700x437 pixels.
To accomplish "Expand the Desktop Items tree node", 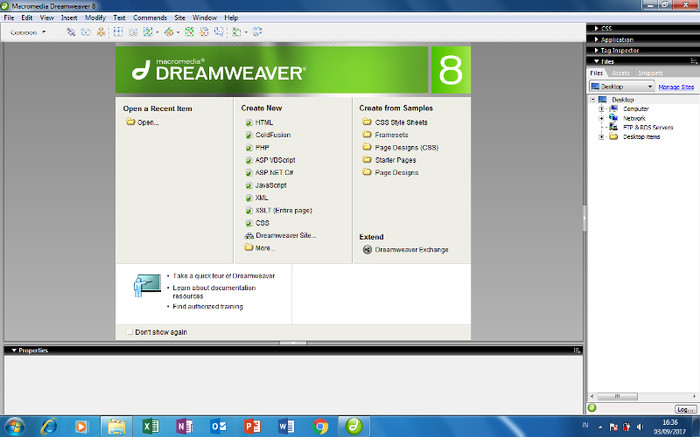I will tap(601, 137).
